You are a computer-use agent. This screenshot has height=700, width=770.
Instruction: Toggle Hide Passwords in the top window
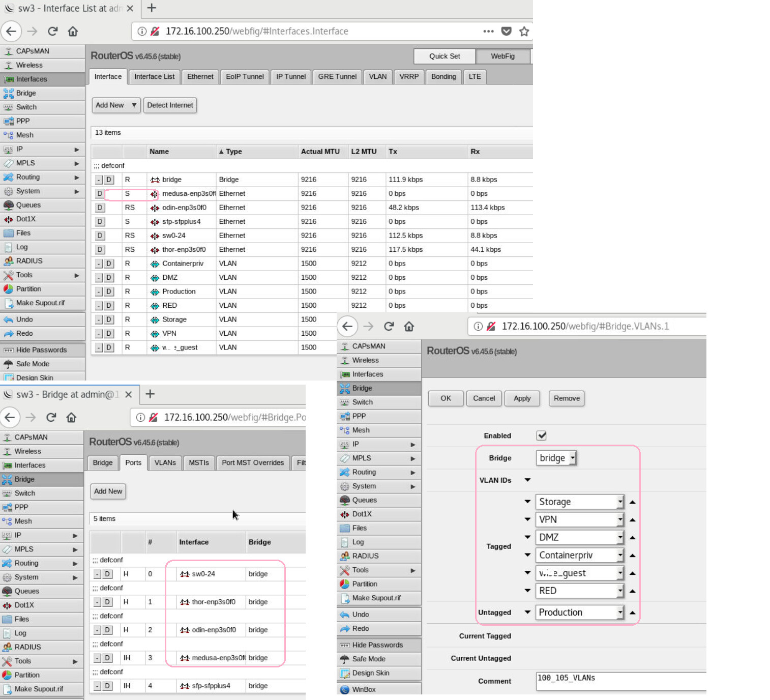42,350
